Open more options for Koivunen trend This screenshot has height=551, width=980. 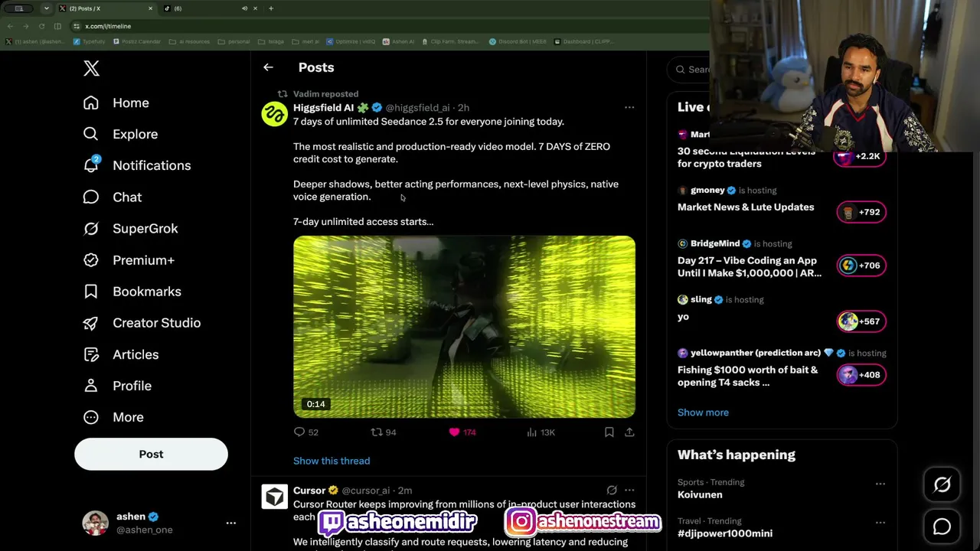[880, 484]
